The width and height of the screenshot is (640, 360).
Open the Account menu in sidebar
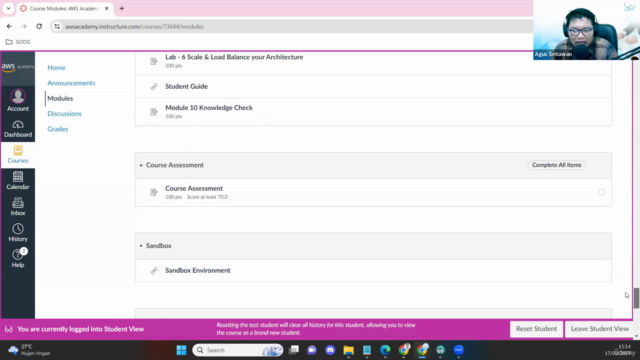click(x=18, y=100)
